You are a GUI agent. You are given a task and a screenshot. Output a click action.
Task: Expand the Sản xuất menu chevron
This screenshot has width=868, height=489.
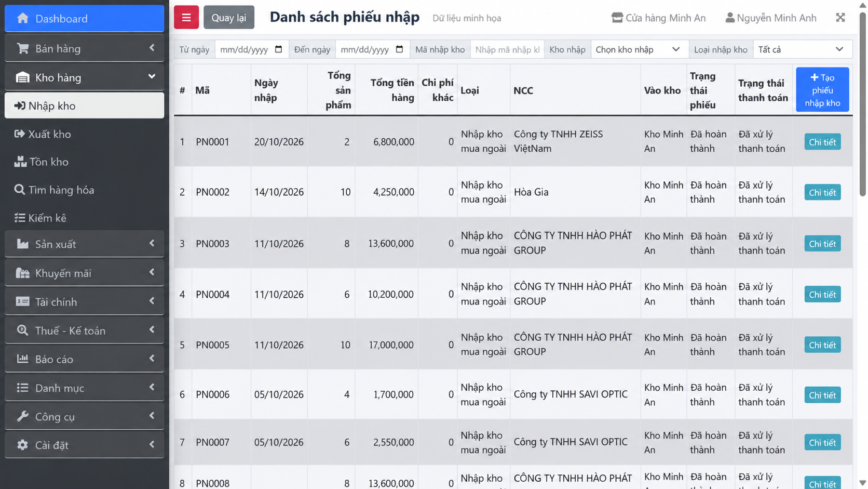[x=152, y=243]
